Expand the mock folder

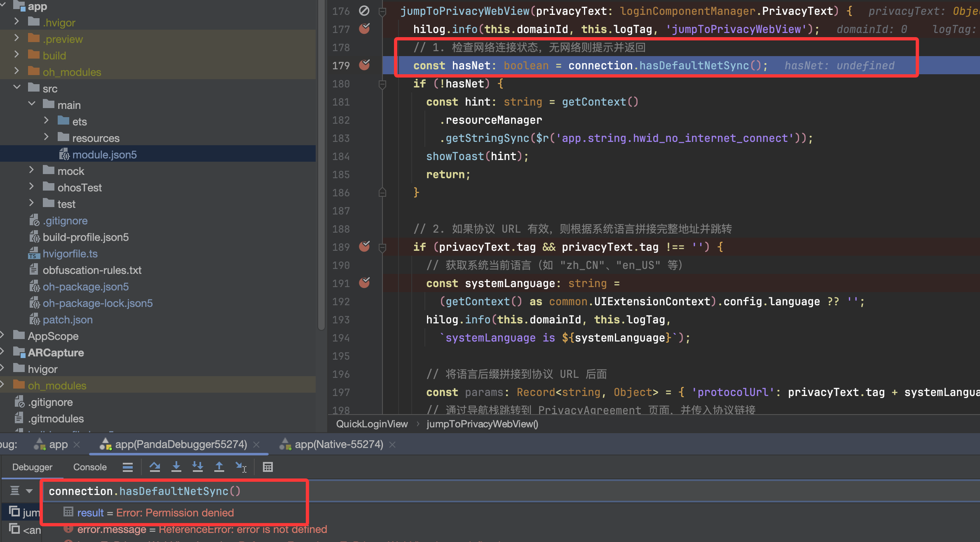(x=32, y=170)
